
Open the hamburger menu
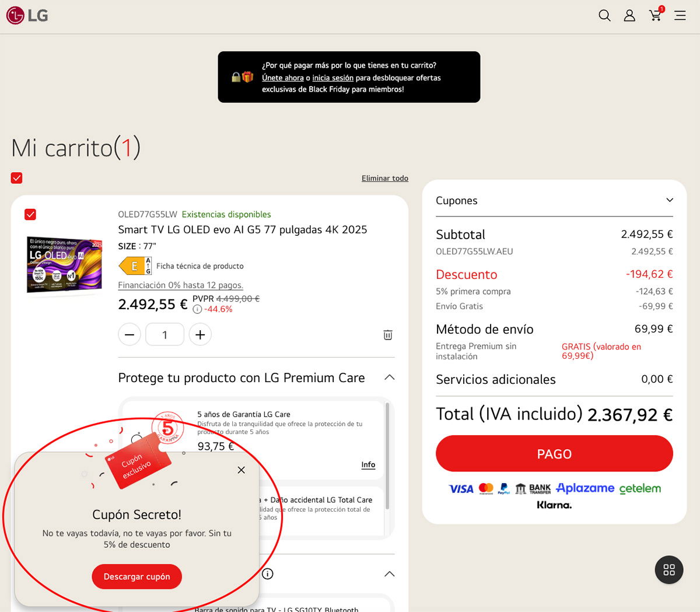pyautogui.click(x=680, y=16)
